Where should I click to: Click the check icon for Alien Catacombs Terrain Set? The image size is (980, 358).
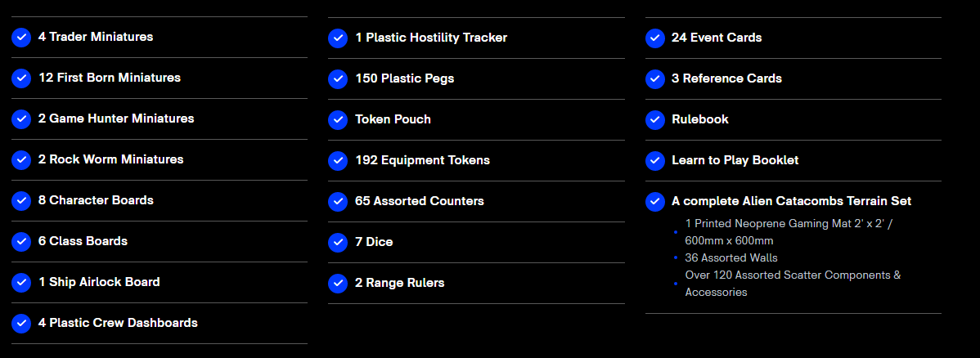(x=655, y=202)
